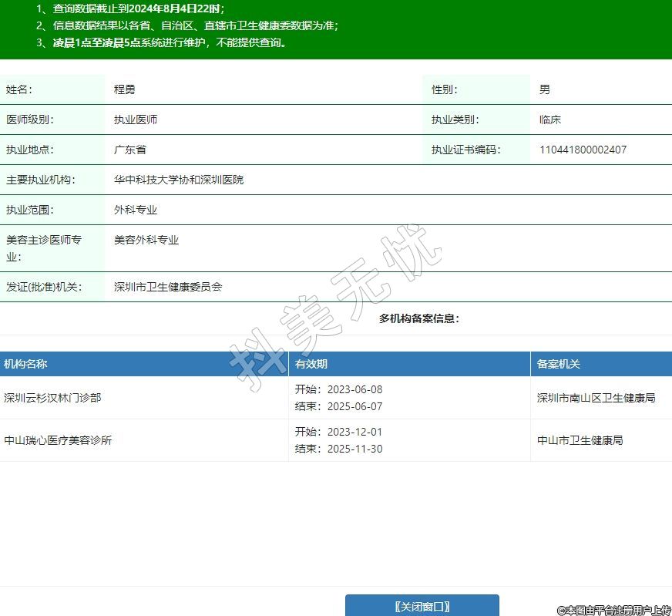
Task: Click the 美容外科专业 value
Action: [146, 240]
